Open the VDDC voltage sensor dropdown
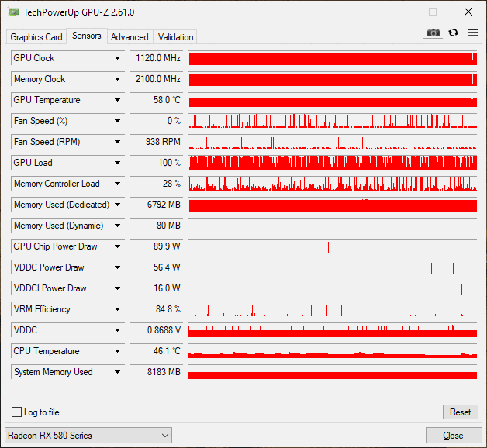The image size is (487, 448). (x=117, y=330)
